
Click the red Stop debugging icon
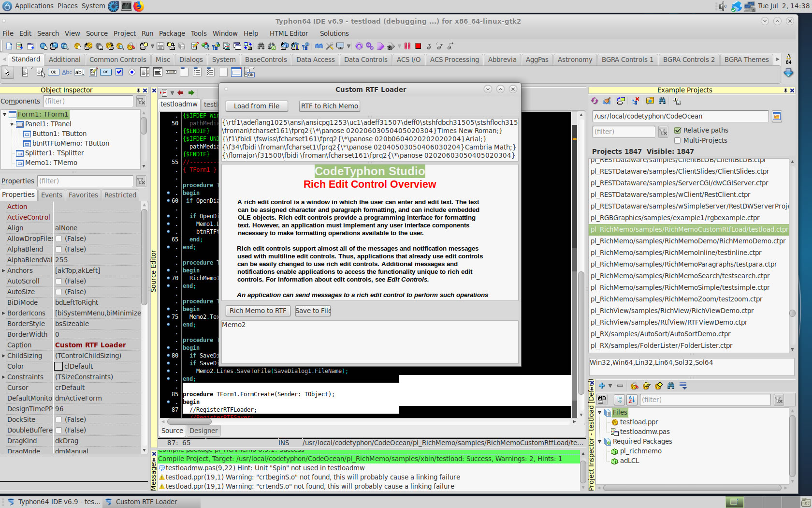point(418,46)
